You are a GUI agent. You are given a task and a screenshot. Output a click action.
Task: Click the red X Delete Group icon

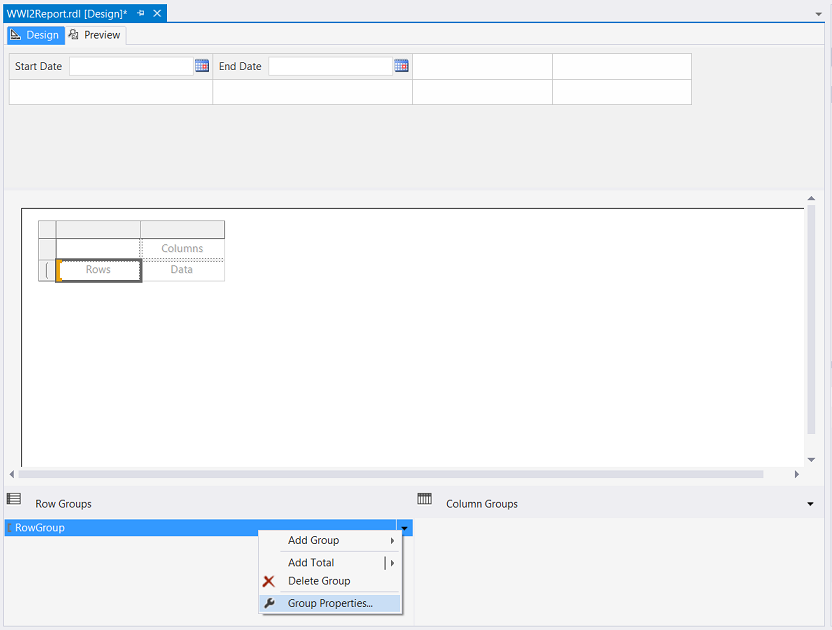(x=269, y=581)
